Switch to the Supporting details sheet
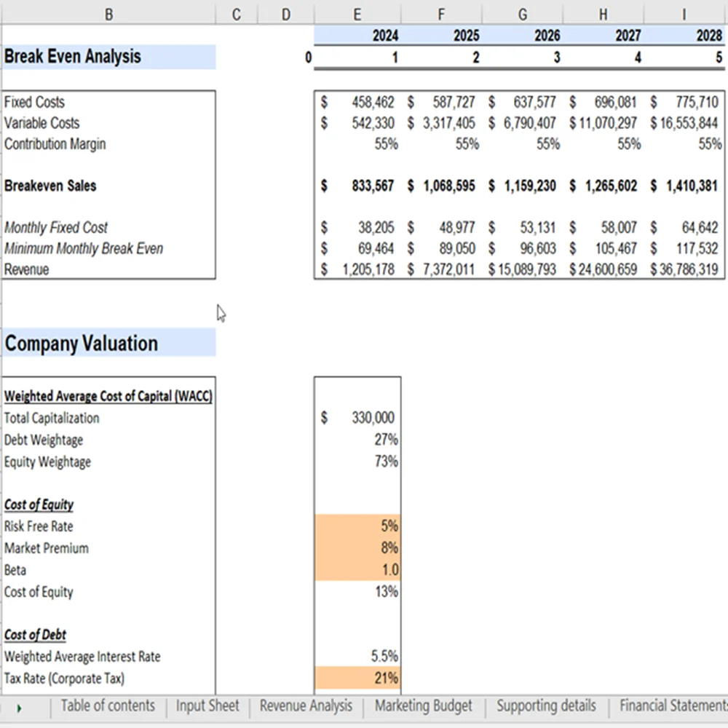Image resolution: width=728 pixels, height=728 pixels. point(546,705)
